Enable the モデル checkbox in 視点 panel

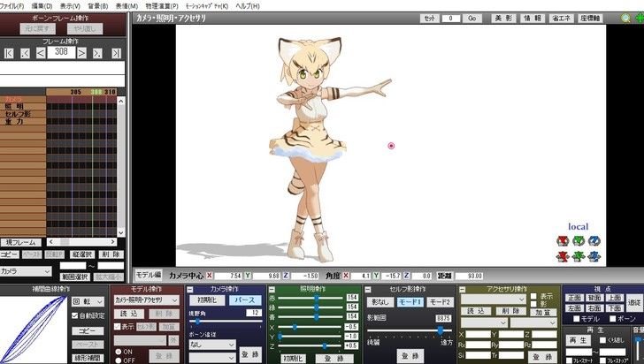(576, 319)
